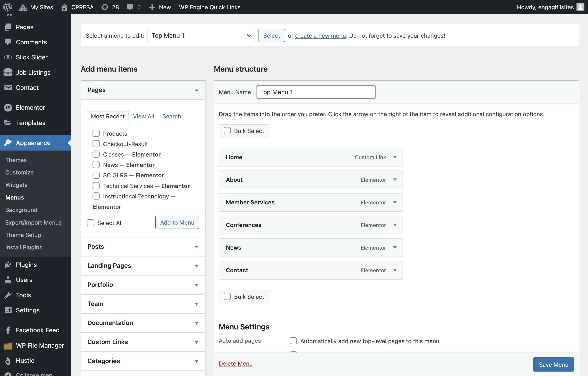This screenshot has height=376, width=588.
Task: Check the Products page checkbox
Action: pyautogui.click(x=96, y=133)
